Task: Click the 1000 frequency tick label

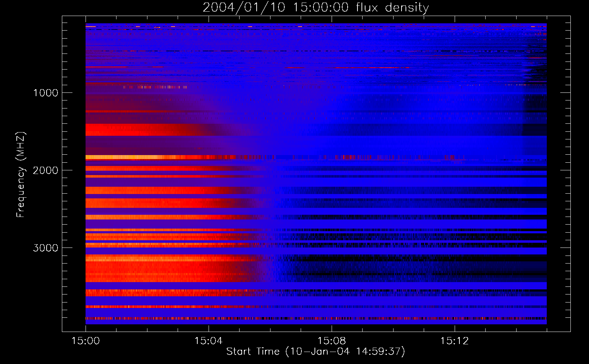Action: click(x=46, y=93)
